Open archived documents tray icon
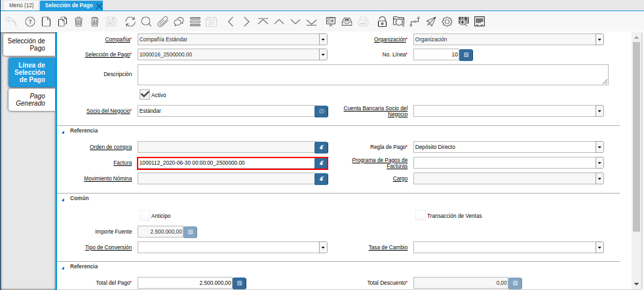The width and height of the screenshot is (644, 290). point(347,22)
